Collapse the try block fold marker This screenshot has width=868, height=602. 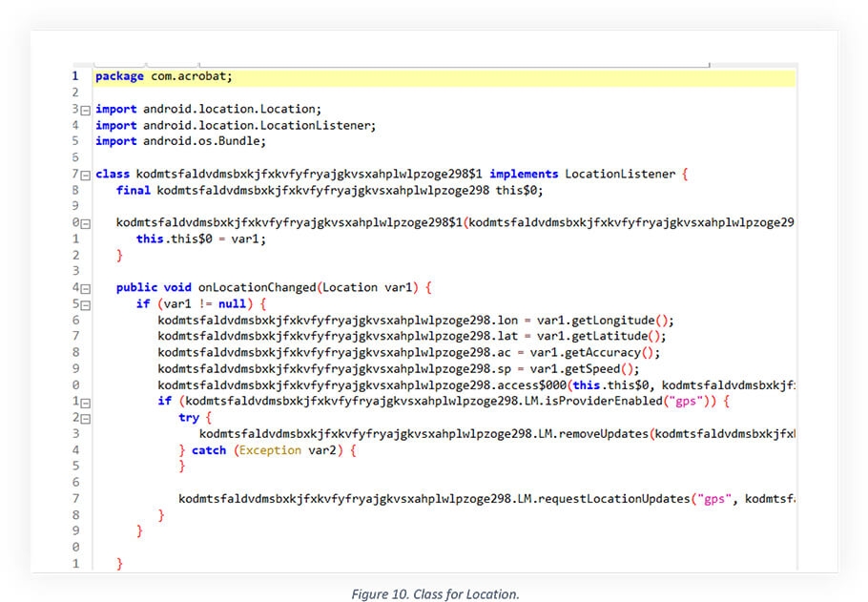coord(85,419)
